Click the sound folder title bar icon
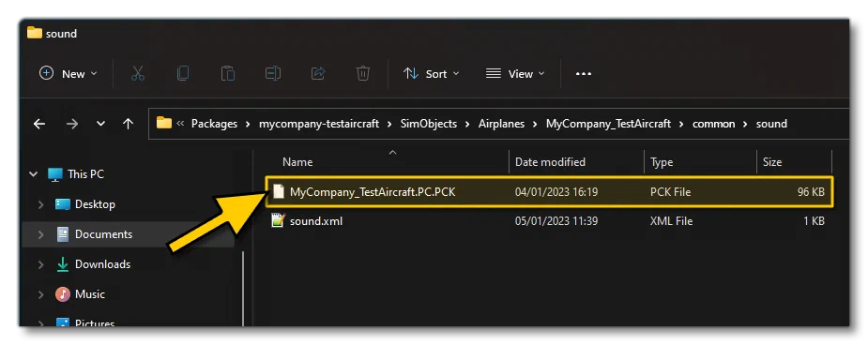868x345 pixels. pos(35,33)
